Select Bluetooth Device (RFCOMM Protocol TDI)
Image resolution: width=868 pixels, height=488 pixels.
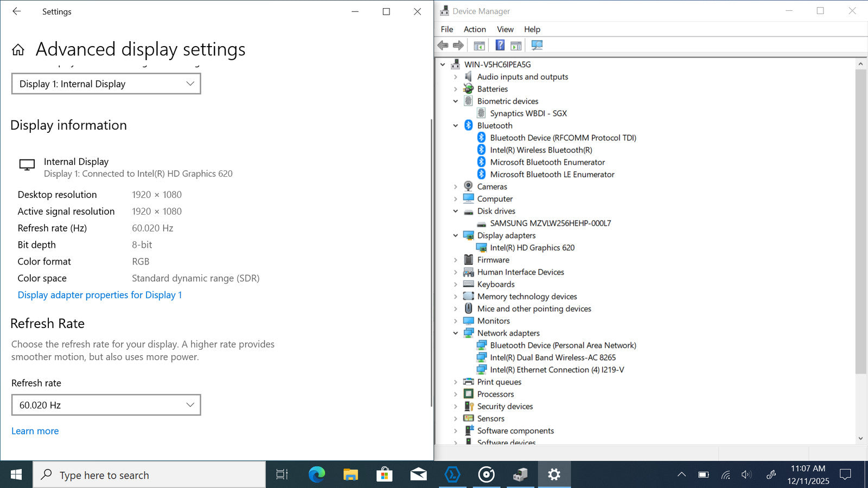pos(563,138)
